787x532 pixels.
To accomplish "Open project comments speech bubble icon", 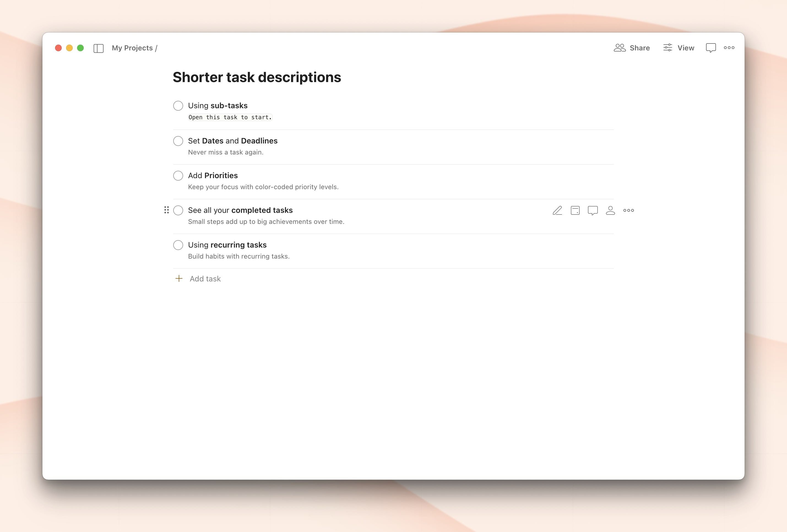I will (x=710, y=48).
